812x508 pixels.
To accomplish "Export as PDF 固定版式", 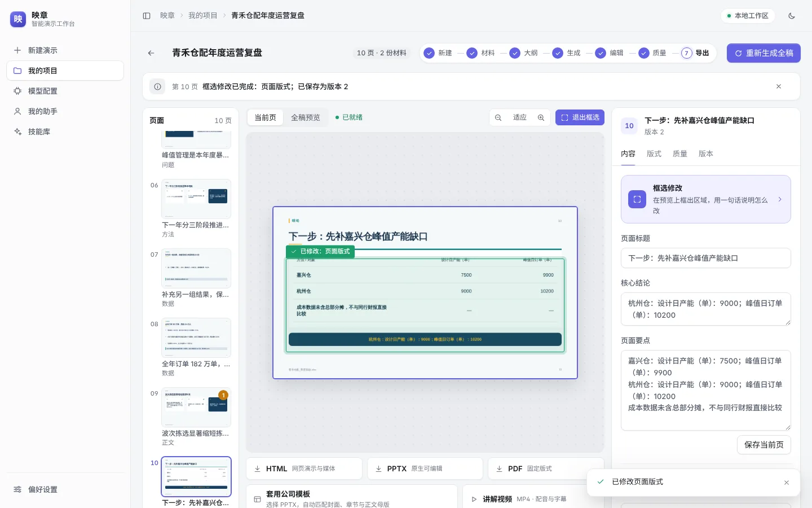I will point(546,468).
